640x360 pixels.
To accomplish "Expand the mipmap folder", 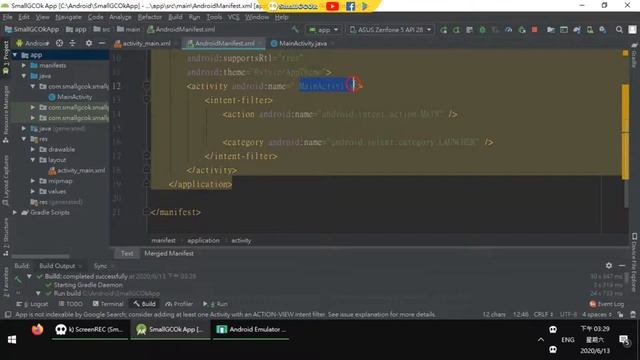I will tap(33, 181).
